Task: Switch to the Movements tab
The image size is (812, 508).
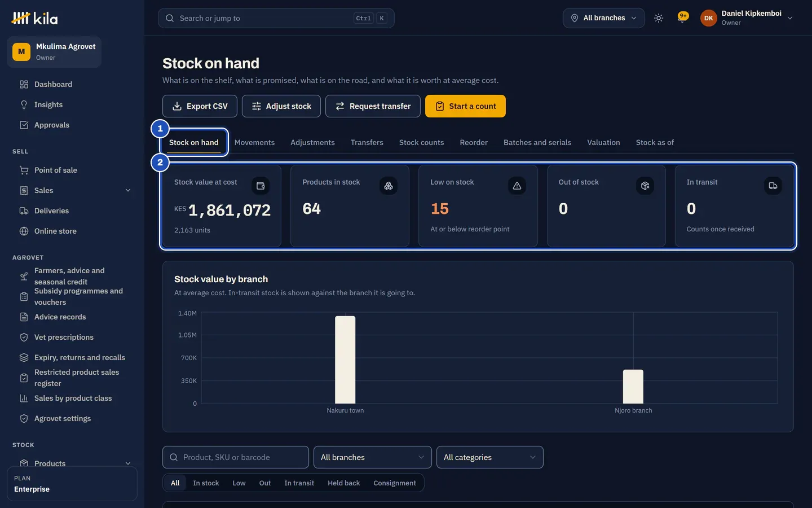Action: (254, 143)
